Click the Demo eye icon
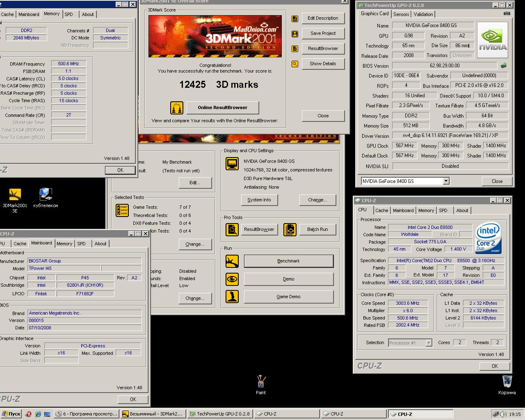The image size is (525, 420). point(232,279)
